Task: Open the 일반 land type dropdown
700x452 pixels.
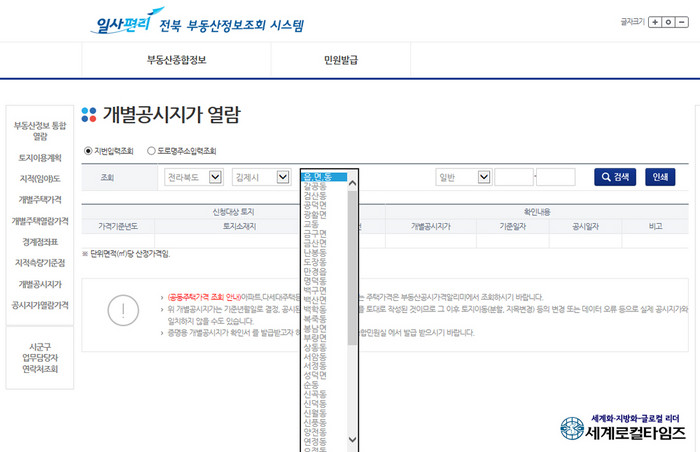Action: [x=462, y=177]
